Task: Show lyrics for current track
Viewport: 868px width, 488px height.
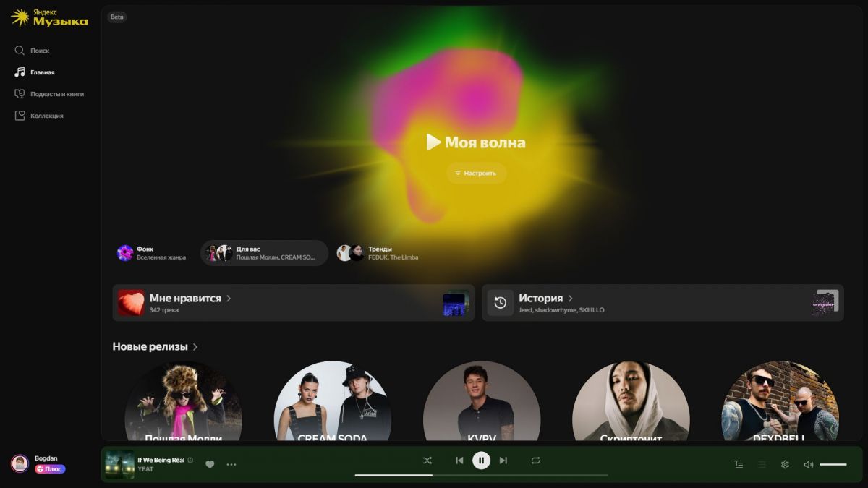Action: (x=738, y=465)
